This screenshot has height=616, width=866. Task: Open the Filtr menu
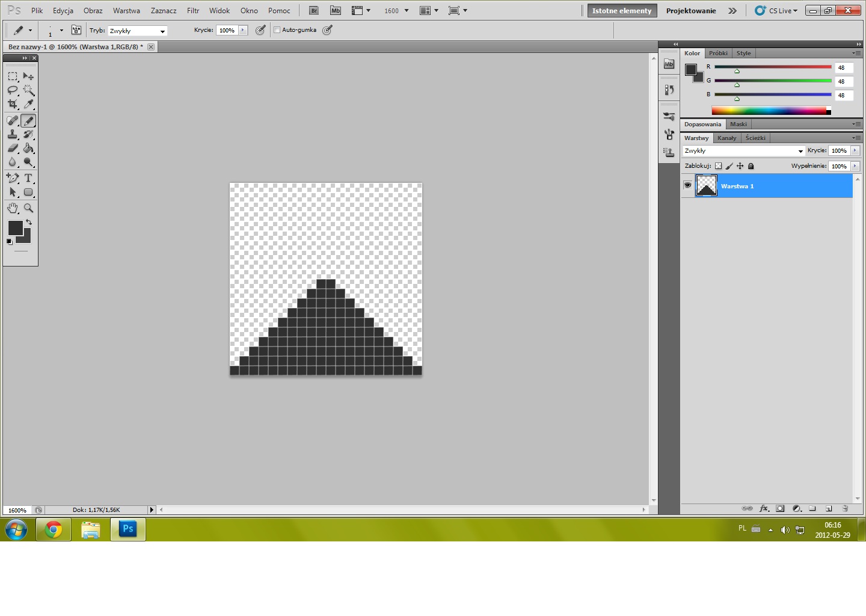click(193, 10)
